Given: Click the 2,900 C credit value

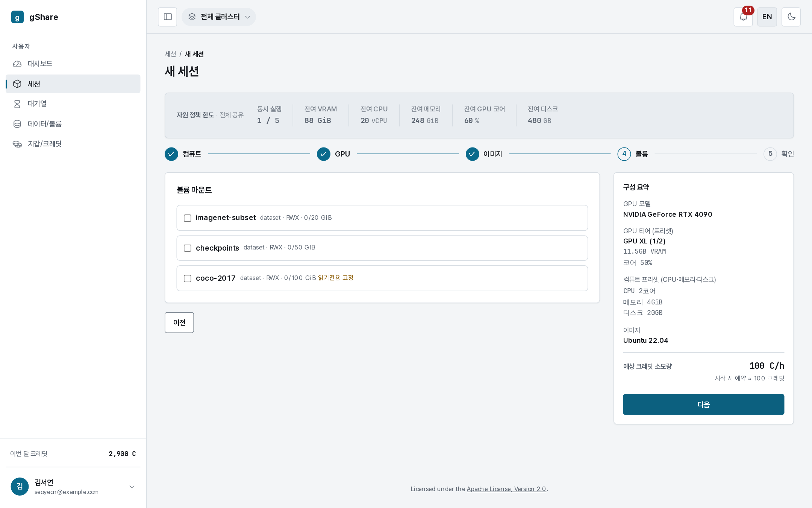Looking at the screenshot, I should tap(122, 454).
